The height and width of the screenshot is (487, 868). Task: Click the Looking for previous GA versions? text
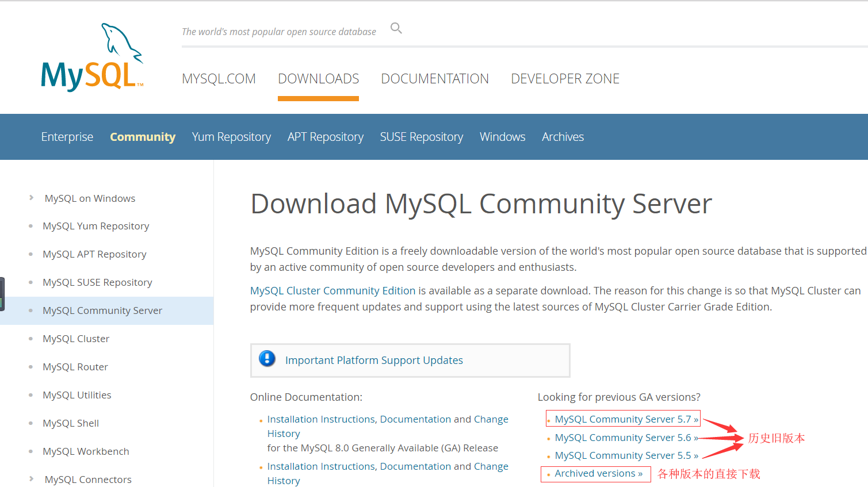[x=619, y=397]
